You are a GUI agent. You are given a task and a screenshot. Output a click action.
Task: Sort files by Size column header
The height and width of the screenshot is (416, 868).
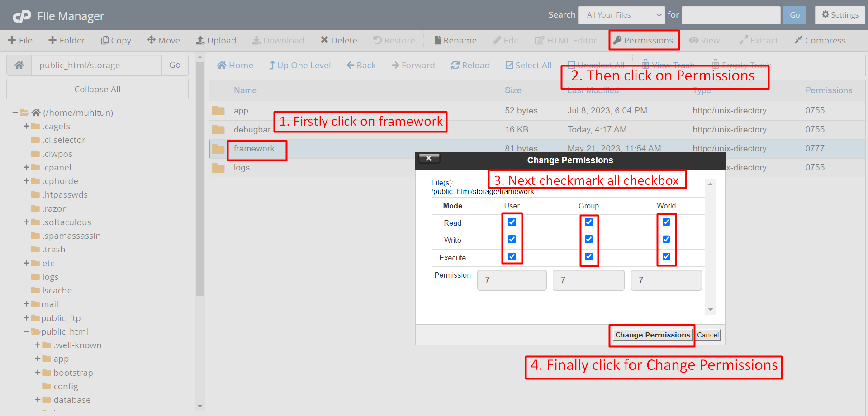pos(513,90)
